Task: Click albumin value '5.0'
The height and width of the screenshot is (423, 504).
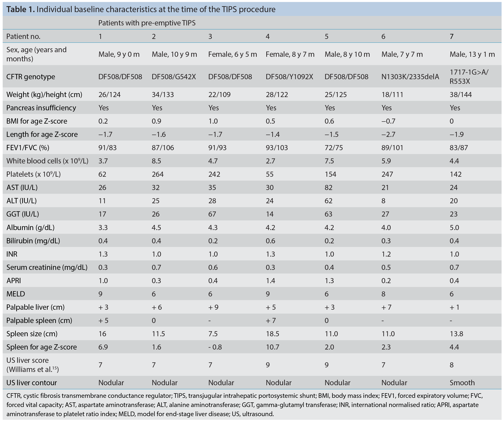Action: [x=454, y=228]
